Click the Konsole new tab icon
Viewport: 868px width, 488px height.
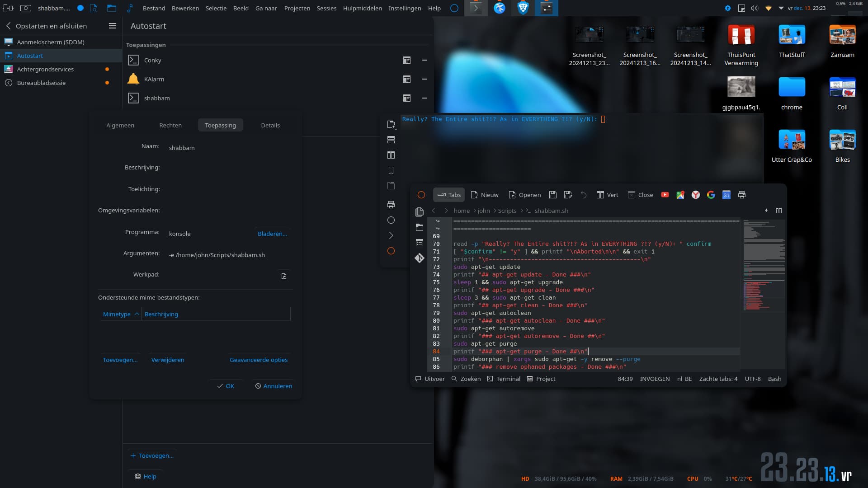pos(391,124)
